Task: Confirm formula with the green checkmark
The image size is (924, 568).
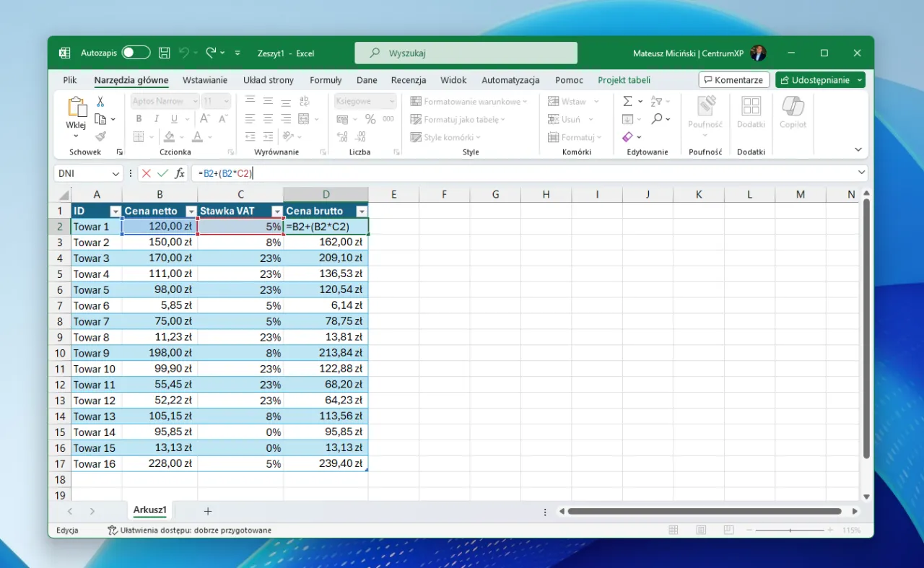Action: (x=162, y=173)
